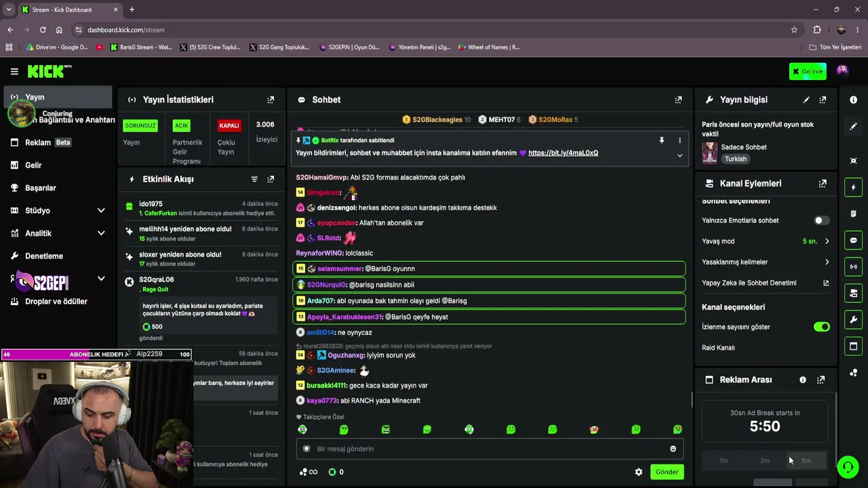Image resolution: width=868 pixels, height=488 pixels.
Task: Open the user profile avatar menu
Action: (x=842, y=70)
